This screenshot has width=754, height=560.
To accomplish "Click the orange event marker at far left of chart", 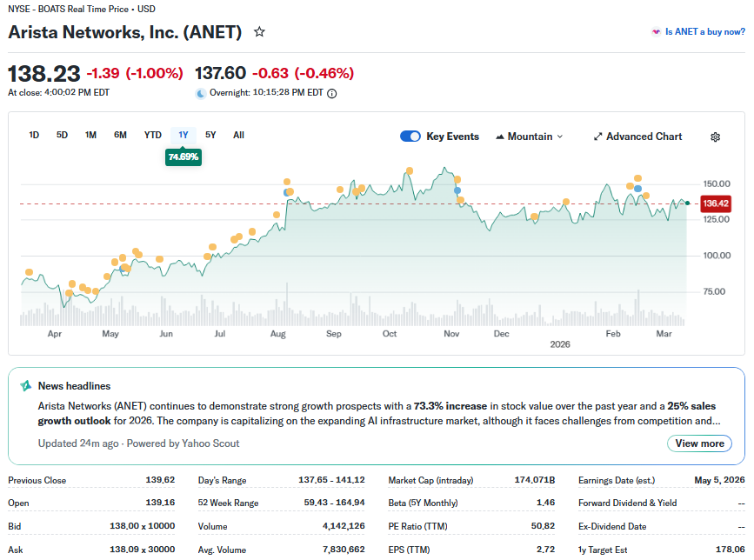I will coord(30,272).
